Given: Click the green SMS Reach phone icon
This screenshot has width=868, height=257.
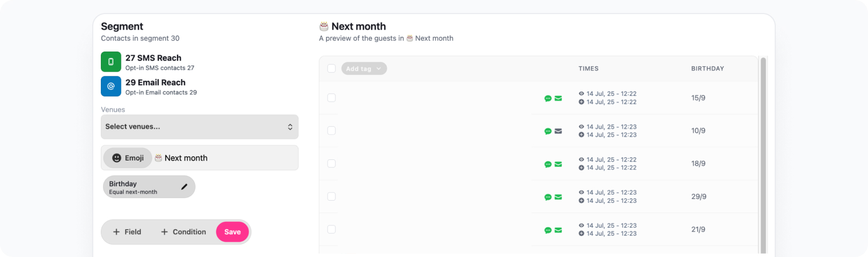Looking at the screenshot, I should pos(111,62).
